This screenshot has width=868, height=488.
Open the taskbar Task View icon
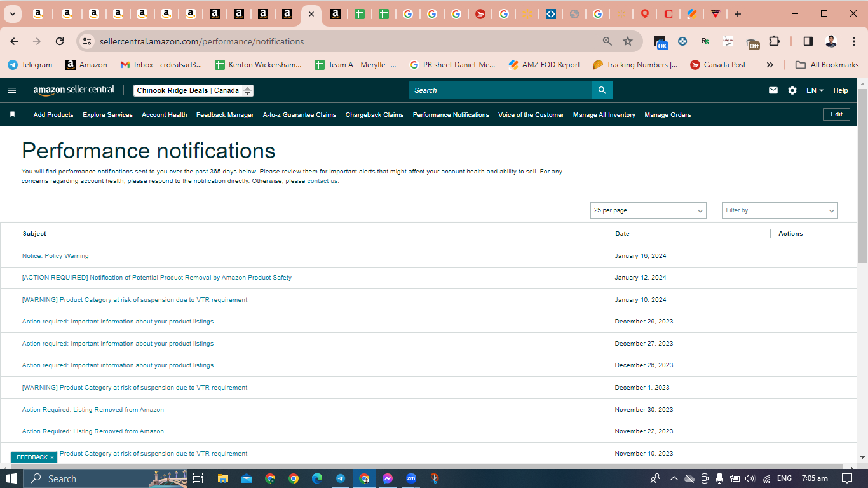pyautogui.click(x=198, y=478)
